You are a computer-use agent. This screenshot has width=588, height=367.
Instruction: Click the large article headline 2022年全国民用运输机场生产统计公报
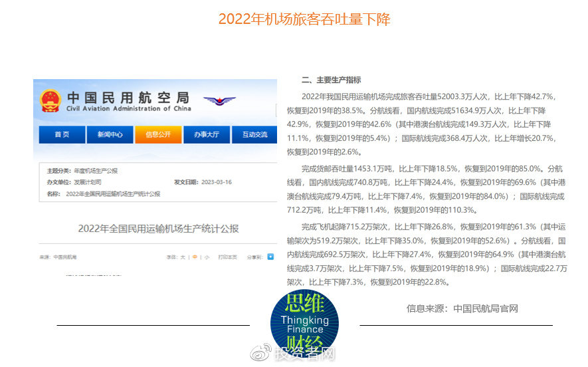coord(158,229)
